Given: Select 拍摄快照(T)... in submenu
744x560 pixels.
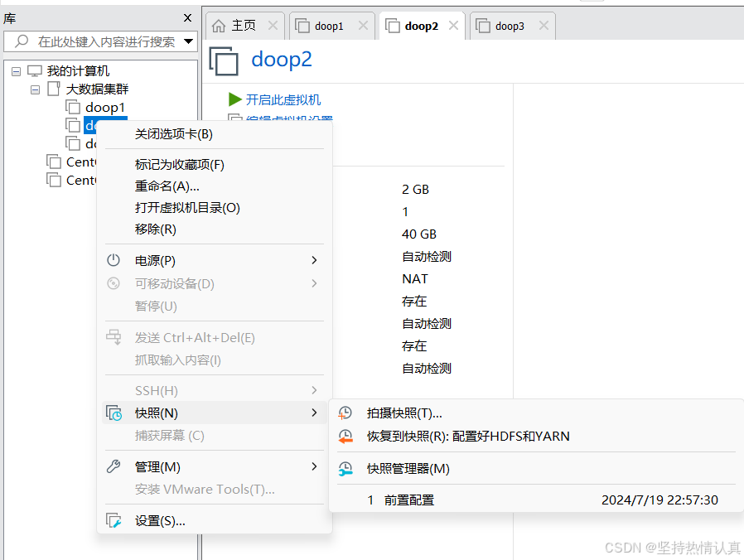Looking at the screenshot, I should click(536, 413).
